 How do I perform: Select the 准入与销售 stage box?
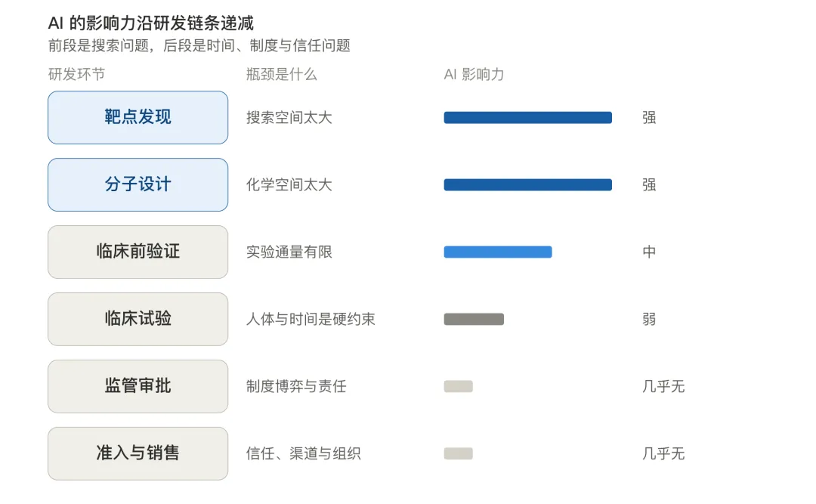pos(138,453)
